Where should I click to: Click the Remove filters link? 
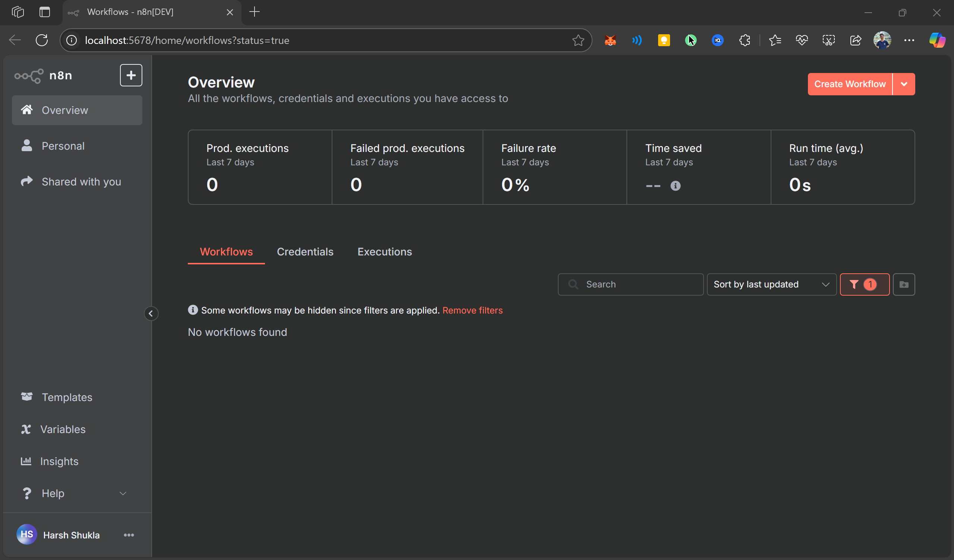pos(472,310)
